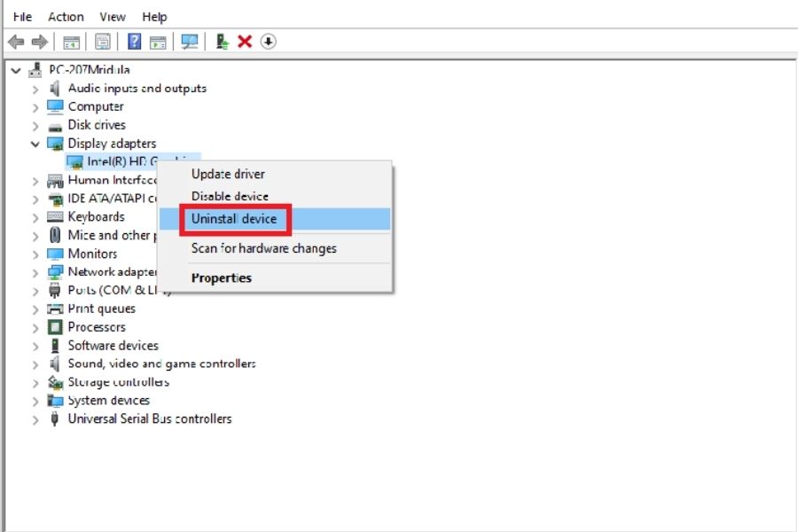Click the Properties sheet toolbar icon
Image resolution: width=798 pixels, height=532 pixels.
pyautogui.click(x=103, y=42)
